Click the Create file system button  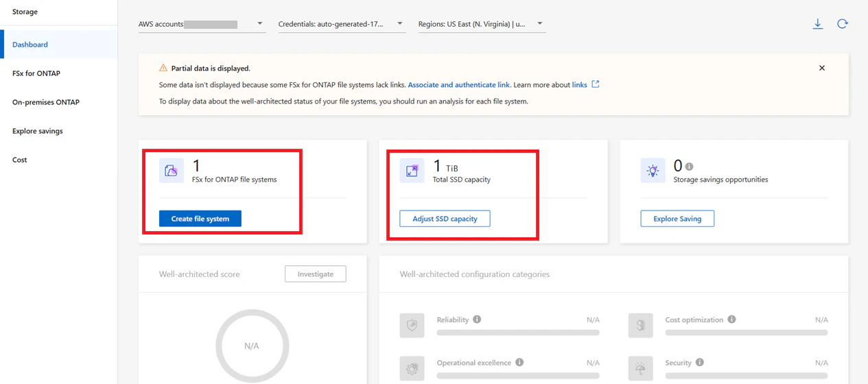pos(200,219)
